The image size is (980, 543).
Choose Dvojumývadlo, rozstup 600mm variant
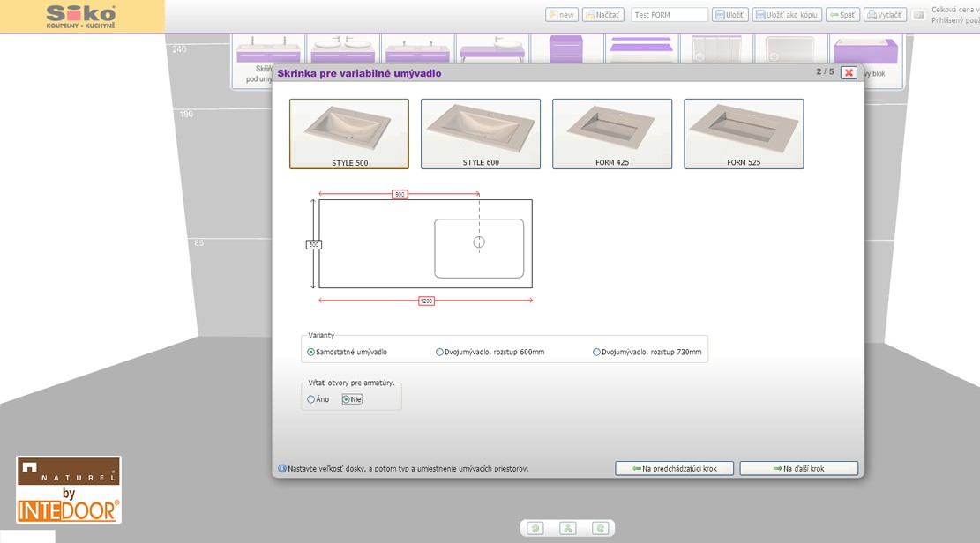(x=440, y=352)
